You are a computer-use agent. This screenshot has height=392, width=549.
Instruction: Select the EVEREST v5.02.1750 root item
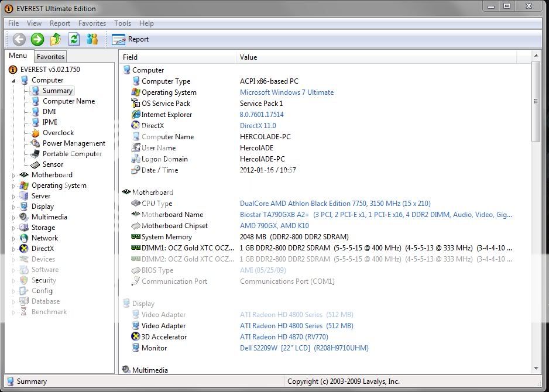50,69
